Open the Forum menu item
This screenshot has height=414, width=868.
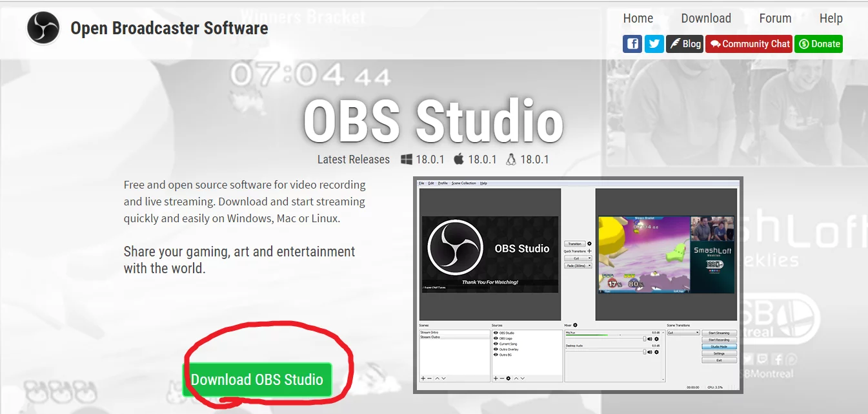(775, 18)
